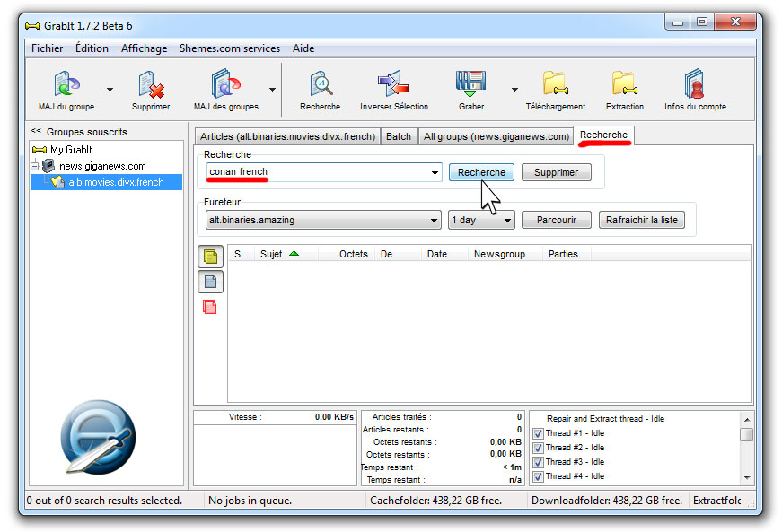Viewport: 782px width, 532px height.
Task: Click the Rafraichir la liste button
Action: (642, 220)
